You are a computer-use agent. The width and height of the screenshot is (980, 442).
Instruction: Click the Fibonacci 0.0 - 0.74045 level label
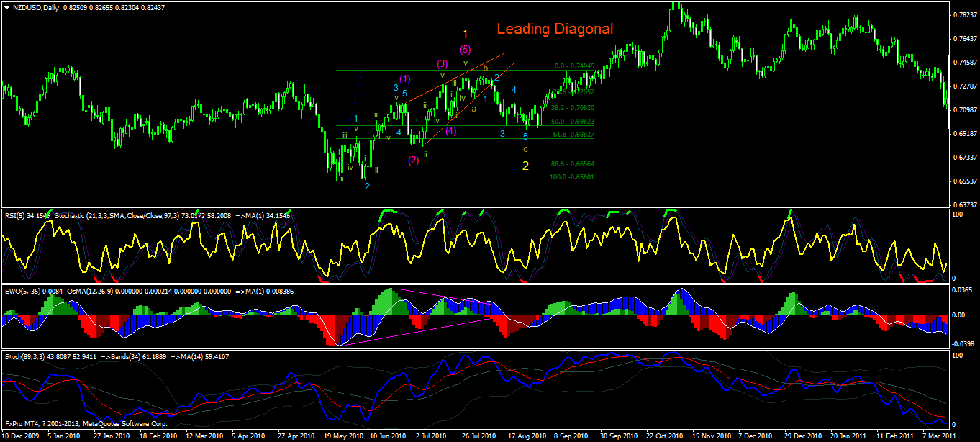point(573,66)
